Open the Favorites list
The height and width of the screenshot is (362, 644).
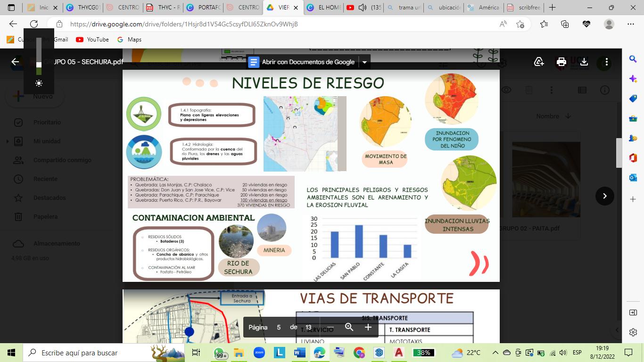(544, 24)
